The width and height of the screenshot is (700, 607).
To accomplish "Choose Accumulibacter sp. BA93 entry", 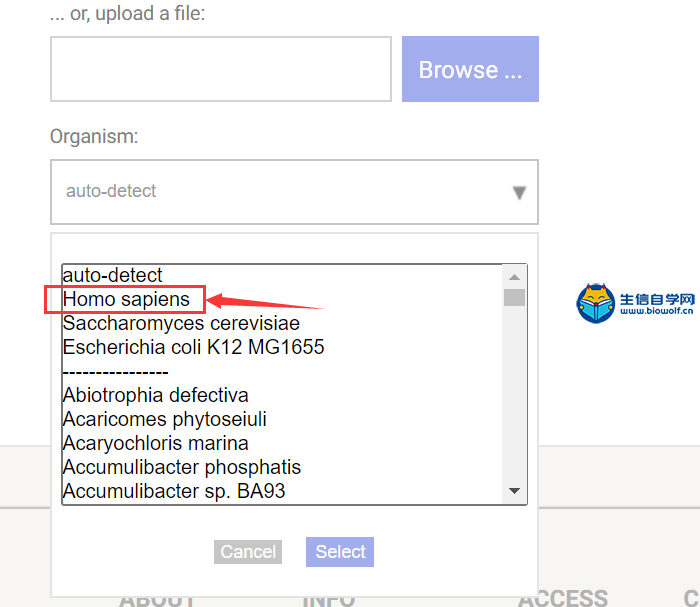I will (174, 491).
